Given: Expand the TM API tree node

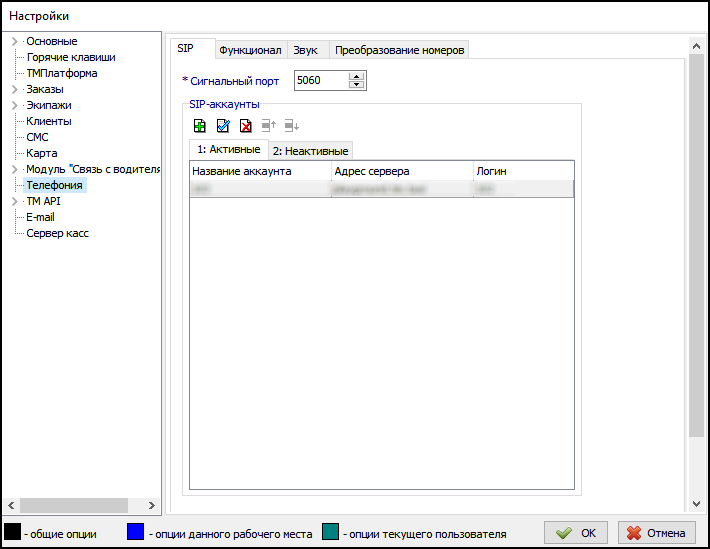Looking at the screenshot, I should (x=13, y=202).
